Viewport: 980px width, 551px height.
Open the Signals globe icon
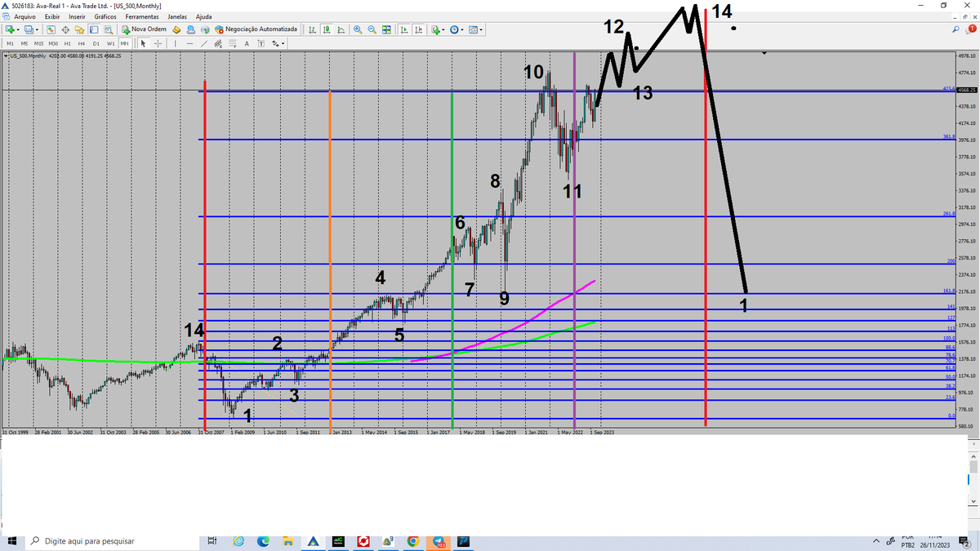(x=206, y=29)
